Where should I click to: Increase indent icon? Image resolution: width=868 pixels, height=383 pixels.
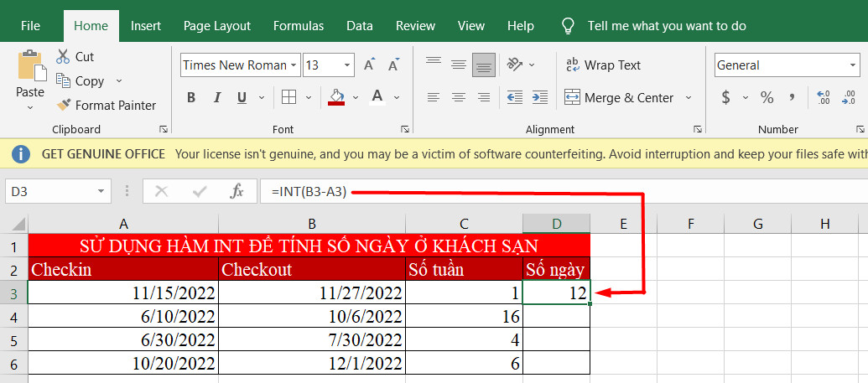540,97
